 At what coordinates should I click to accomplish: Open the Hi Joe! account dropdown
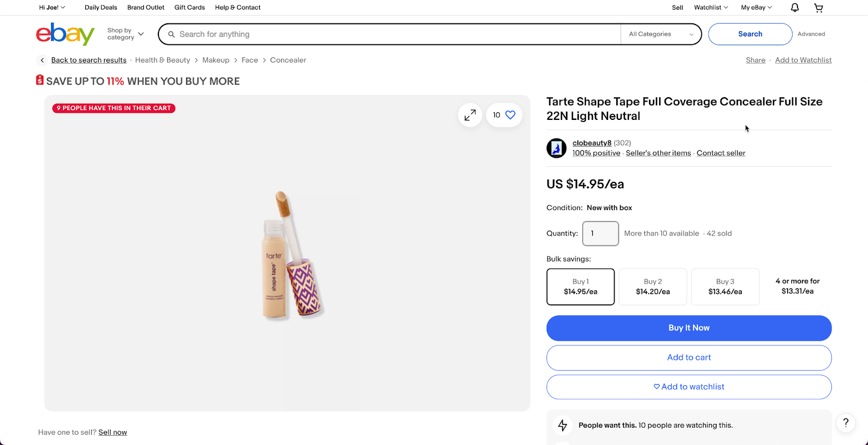(x=52, y=8)
